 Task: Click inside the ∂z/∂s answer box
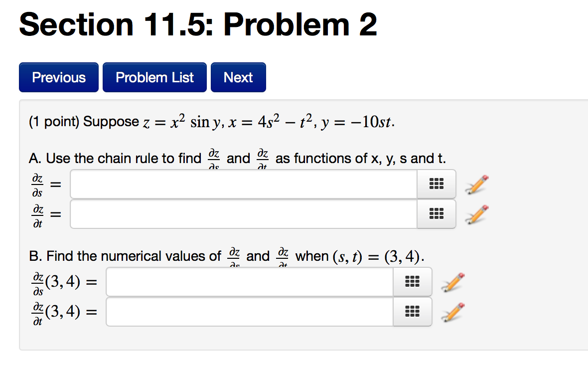click(243, 184)
